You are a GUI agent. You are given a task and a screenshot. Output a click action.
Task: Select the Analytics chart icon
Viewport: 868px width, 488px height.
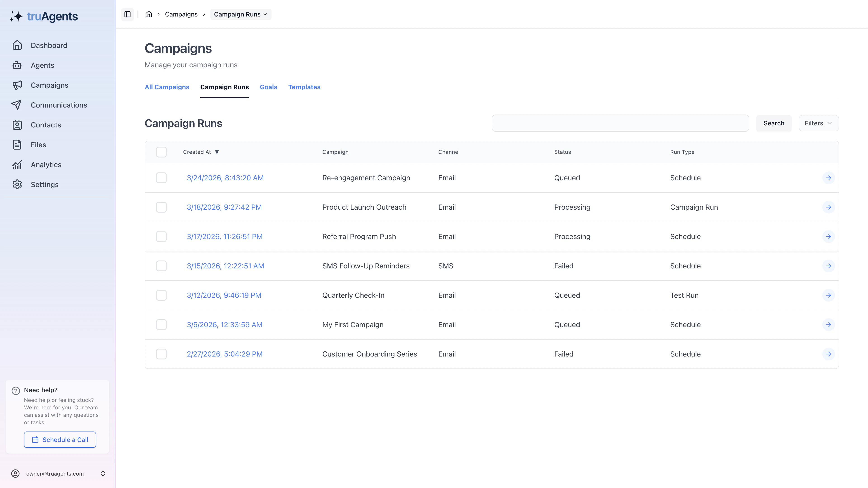[17, 164]
